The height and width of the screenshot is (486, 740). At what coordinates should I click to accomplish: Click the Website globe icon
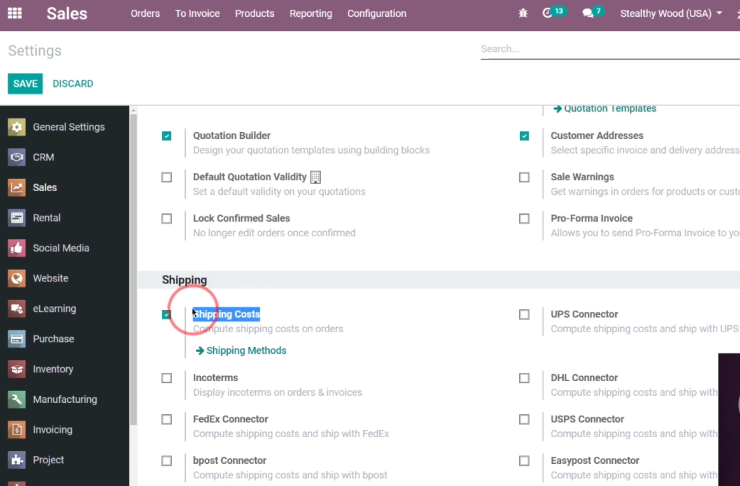tap(17, 278)
